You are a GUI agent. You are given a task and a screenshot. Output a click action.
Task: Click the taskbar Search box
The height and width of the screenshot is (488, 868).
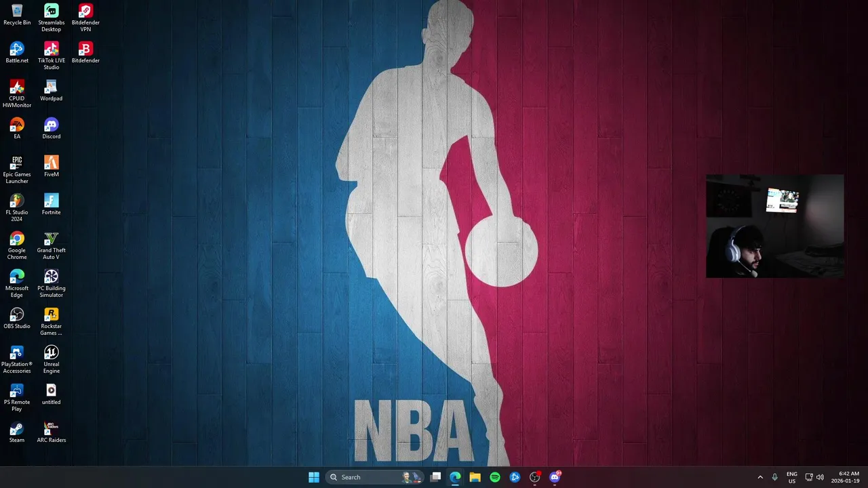point(375,477)
